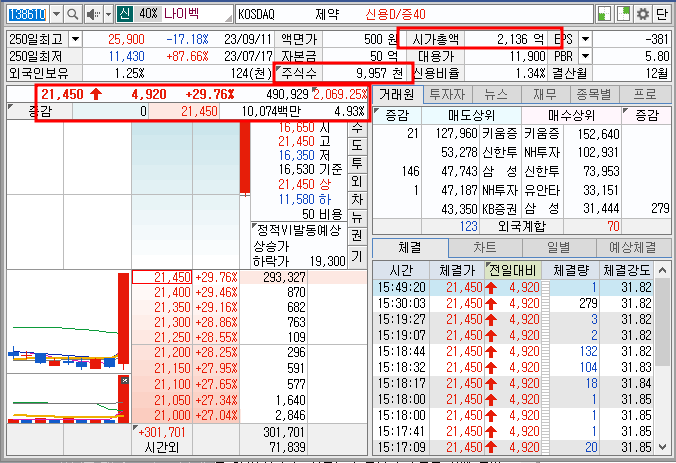Click the 체결강도 column header

(626, 270)
